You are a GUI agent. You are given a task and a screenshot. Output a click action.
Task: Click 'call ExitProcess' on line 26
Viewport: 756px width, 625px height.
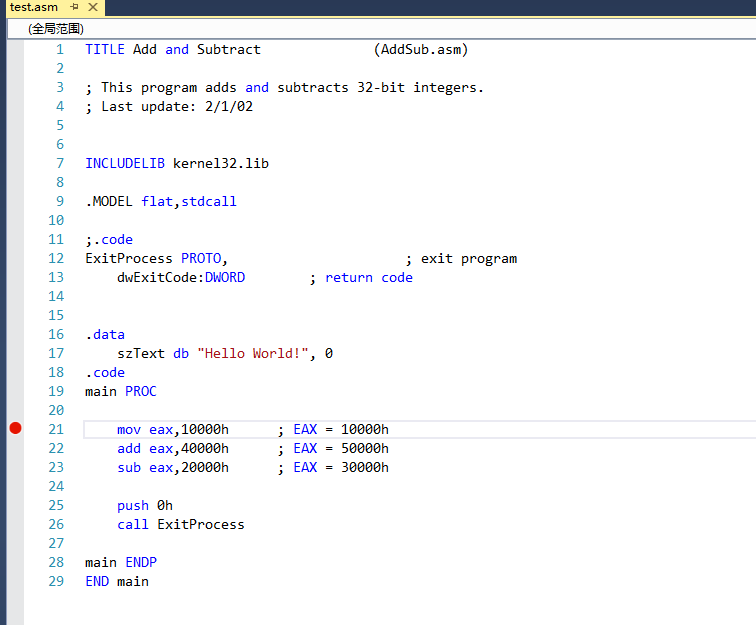[x=181, y=525]
